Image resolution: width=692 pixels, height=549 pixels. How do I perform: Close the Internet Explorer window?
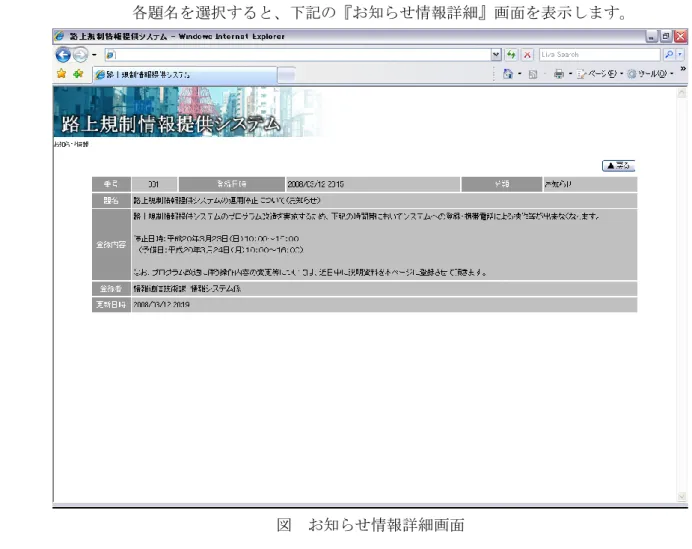(x=680, y=36)
